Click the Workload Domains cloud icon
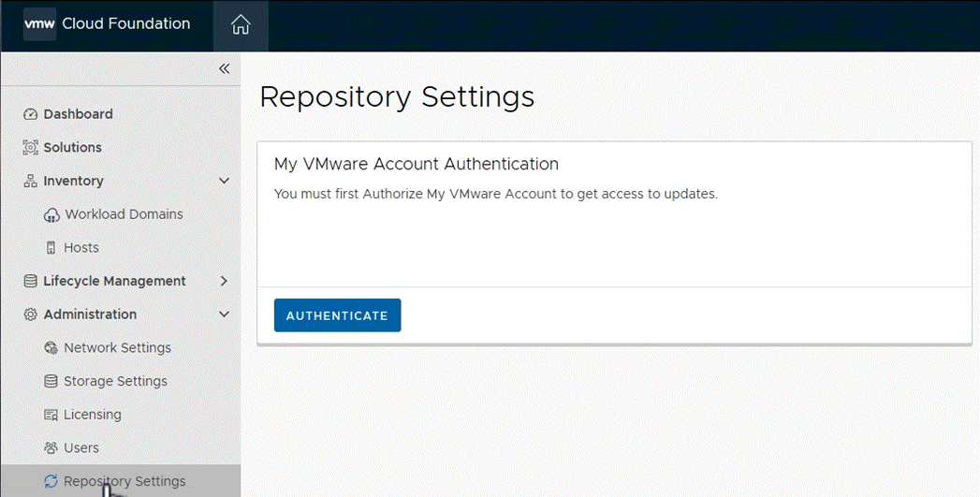Screen dimensions: 980x497 point(51,214)
